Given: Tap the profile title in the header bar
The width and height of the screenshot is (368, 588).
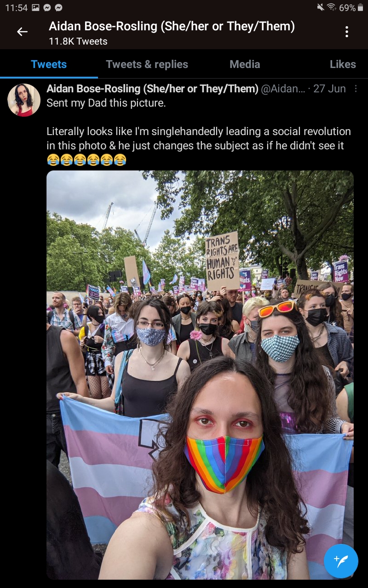Looking at the screenshot, I should (x=172, y=26).
